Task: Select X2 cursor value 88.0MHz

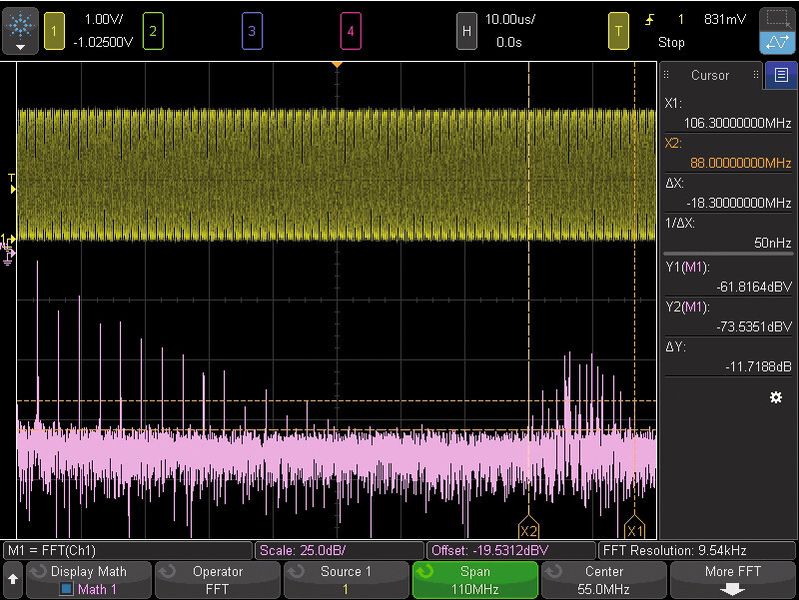Action: 740,163
